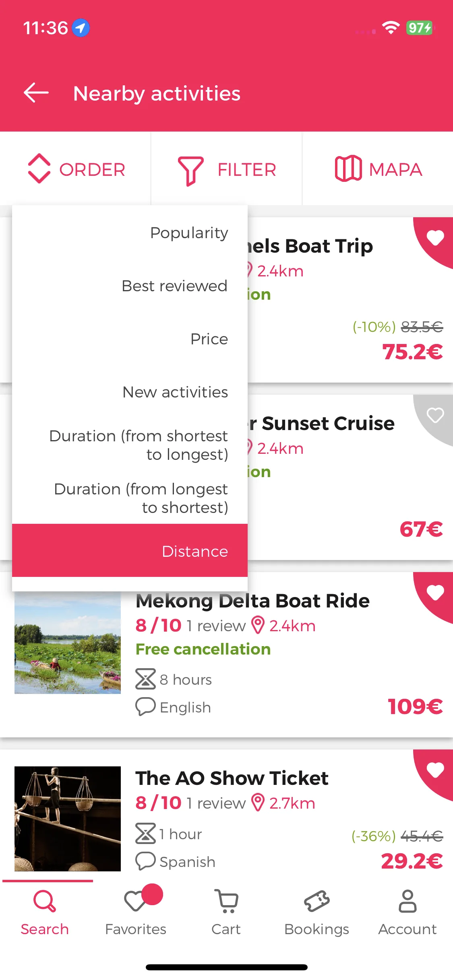Open the Cart tab
The image size is (453, 980).
coord(226,912)
